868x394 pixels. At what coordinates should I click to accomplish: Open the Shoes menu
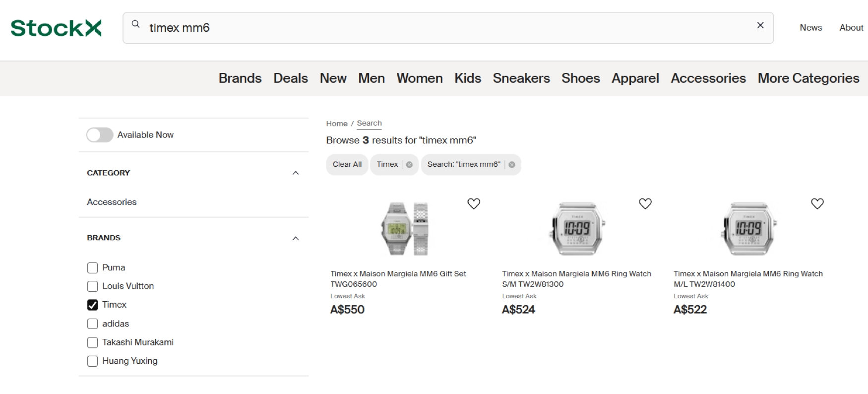pyautogui.click(x=581, y=78)
